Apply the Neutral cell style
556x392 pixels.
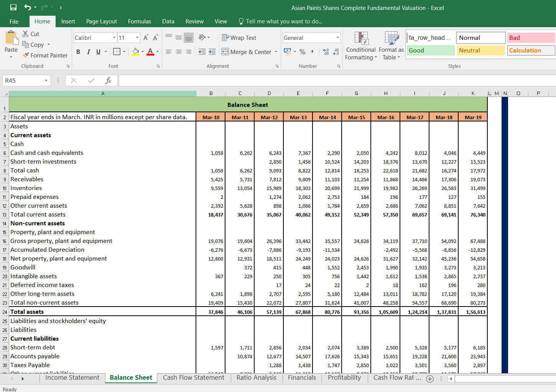pos(481,50)
